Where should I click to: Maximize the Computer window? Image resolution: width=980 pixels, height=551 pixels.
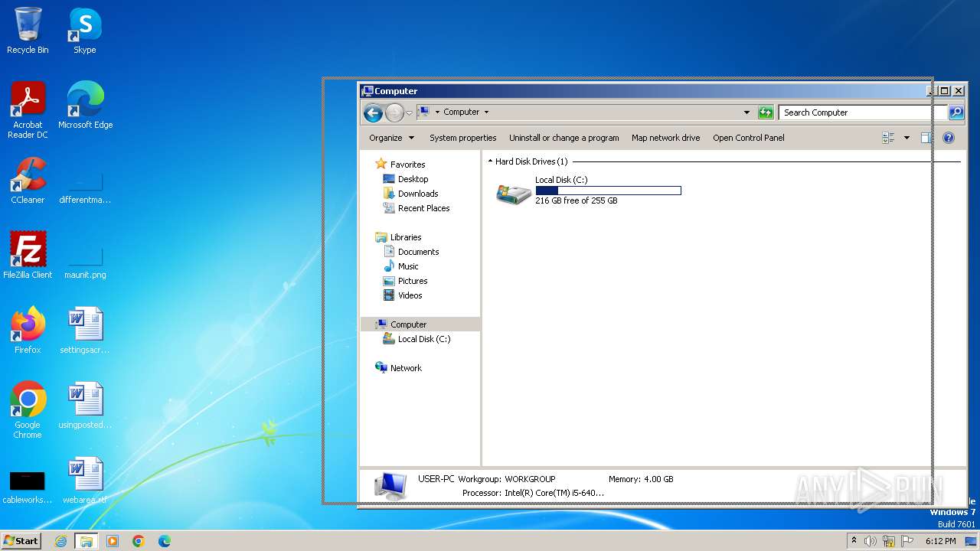(945, 90)
